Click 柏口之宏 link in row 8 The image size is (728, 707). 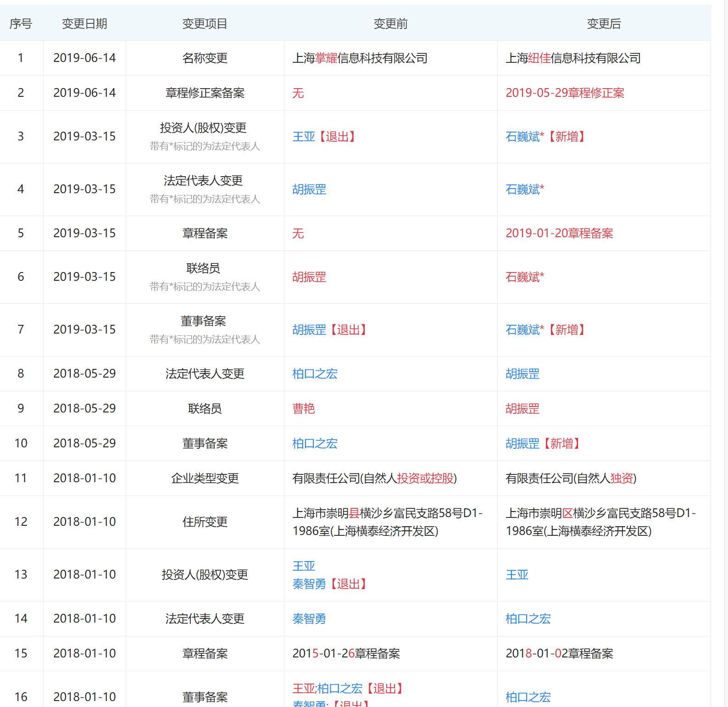315,374
